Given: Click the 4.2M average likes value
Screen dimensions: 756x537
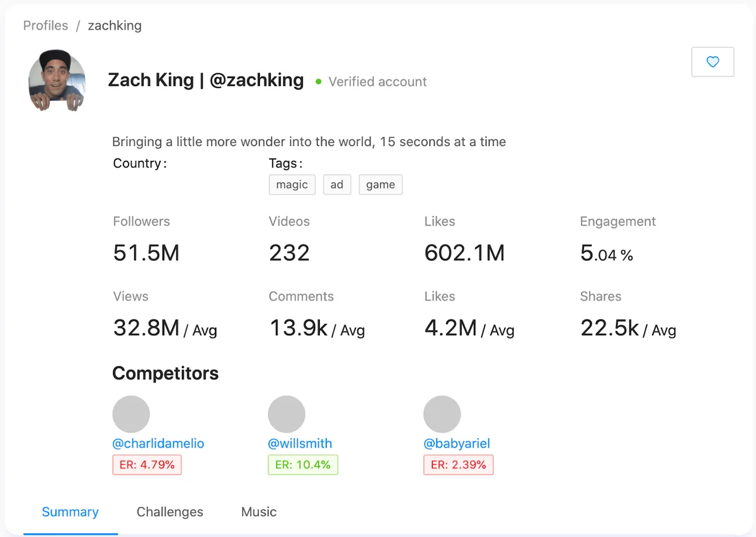Looking at the screenshot, I should 469,328.
